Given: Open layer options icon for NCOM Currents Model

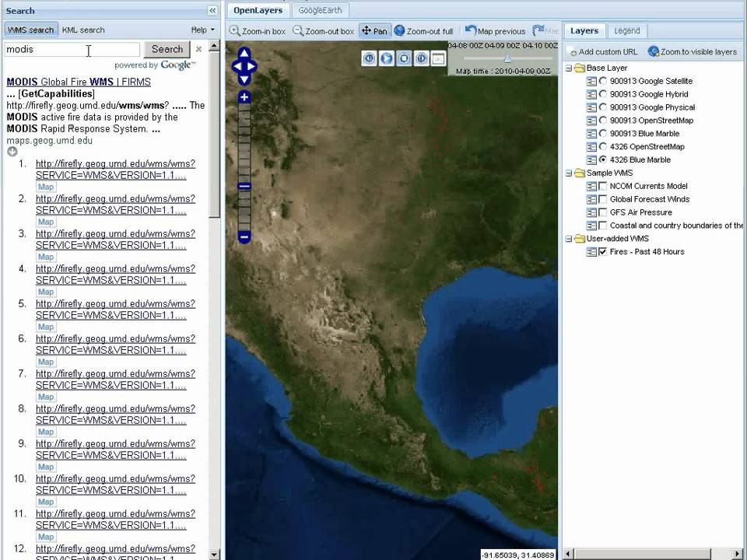Looking at the screenshot, I should (x=591, y=186).
